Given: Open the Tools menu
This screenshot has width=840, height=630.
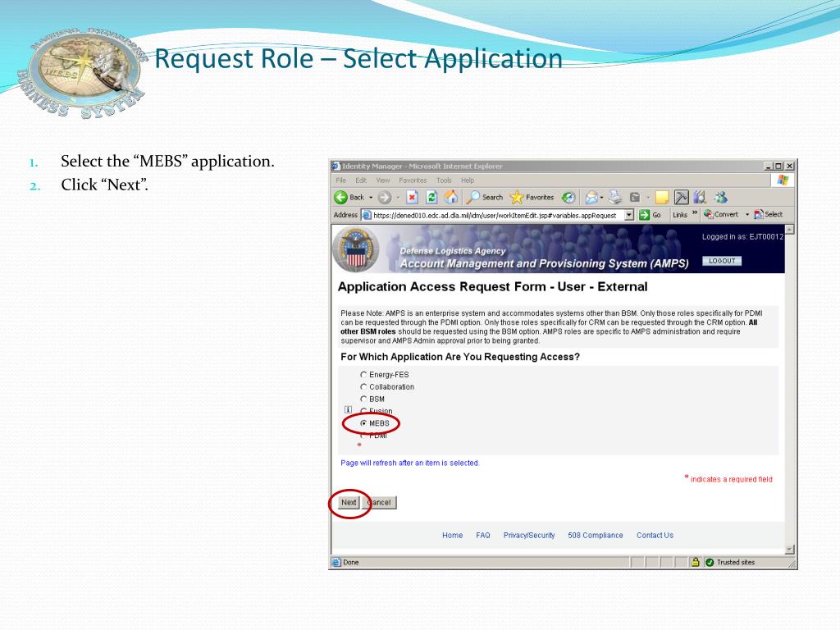Looking at the screenshot, I should (444, 180).
